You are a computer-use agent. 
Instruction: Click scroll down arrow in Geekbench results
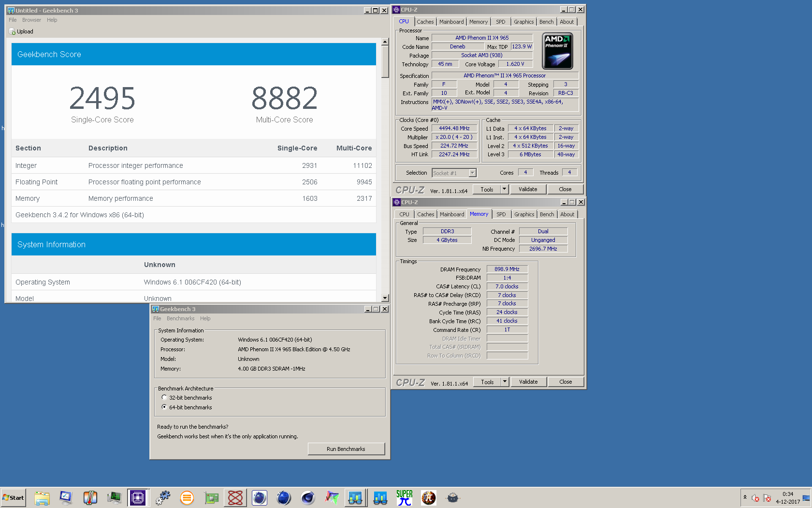385,299
